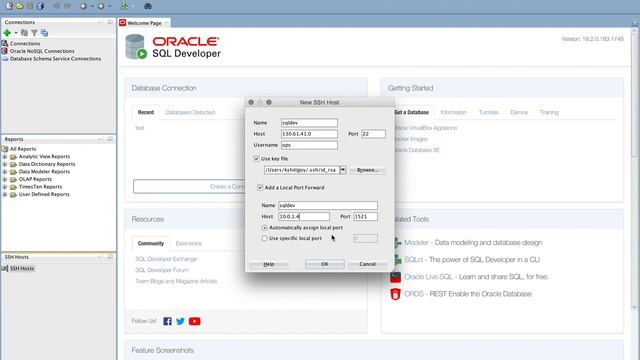Click the Undo toolbar icon
The image size is (640, 360).
point(56,6)
